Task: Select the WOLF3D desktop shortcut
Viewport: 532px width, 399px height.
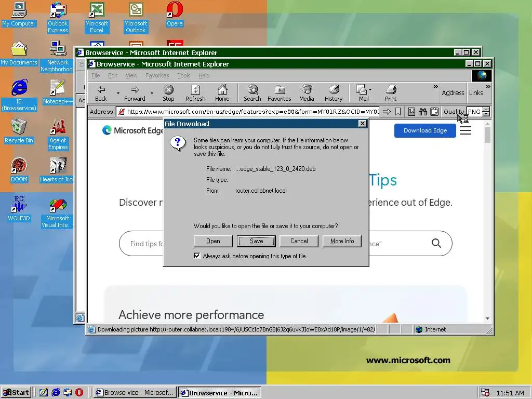Action: (x=19, y=209)
